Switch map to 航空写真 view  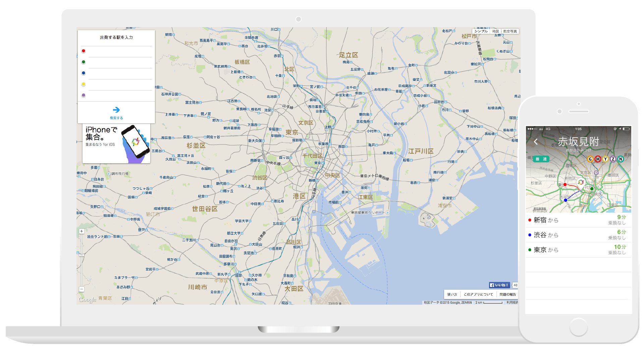(510, 31)
